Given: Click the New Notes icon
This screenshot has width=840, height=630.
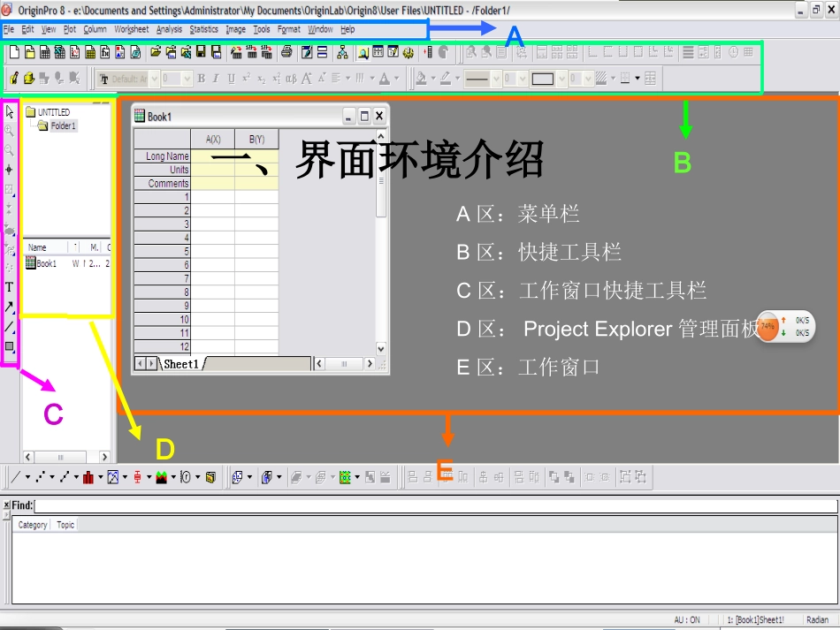Looking at the screenshot, I should coord(135,52).
